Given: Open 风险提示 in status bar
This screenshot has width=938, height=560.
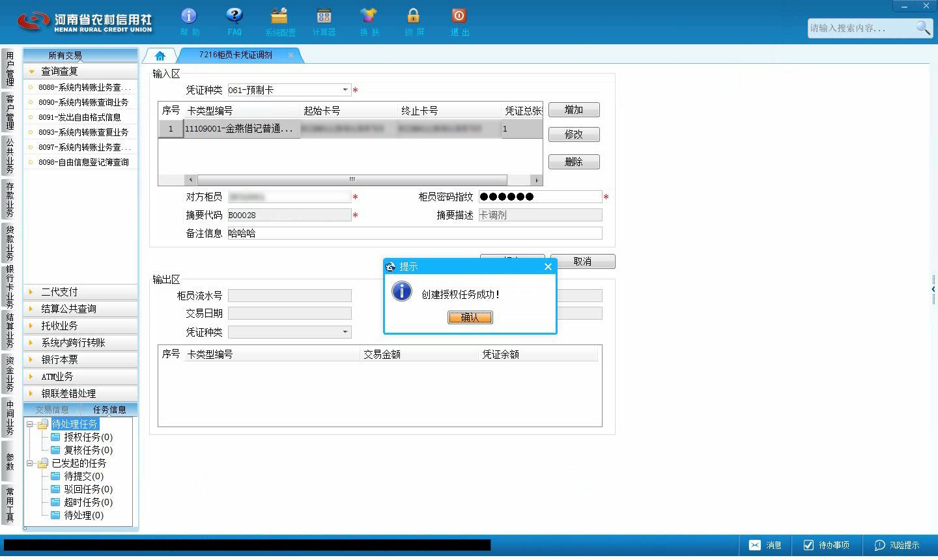Looking at the screenshot, I should point(897,545).
